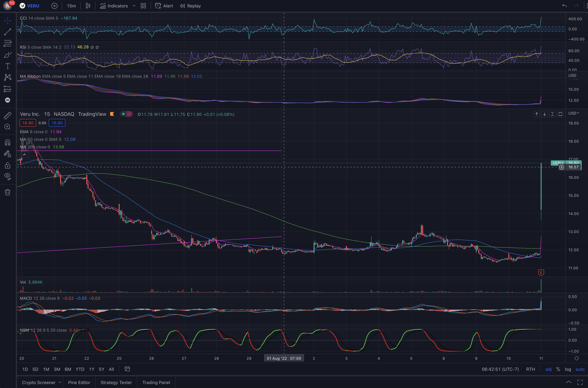Expand the Indicators favorites dropdown arrow
The height and width of the screenshot is (388, 588).
tap(134, 6)
